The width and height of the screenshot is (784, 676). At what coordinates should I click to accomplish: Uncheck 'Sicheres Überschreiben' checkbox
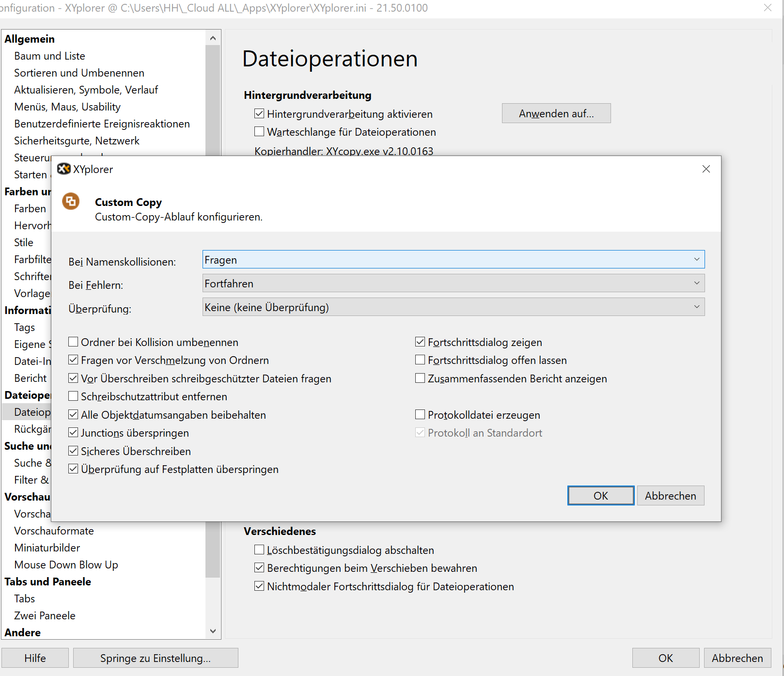pyautogui.click(x=74, y=451)
